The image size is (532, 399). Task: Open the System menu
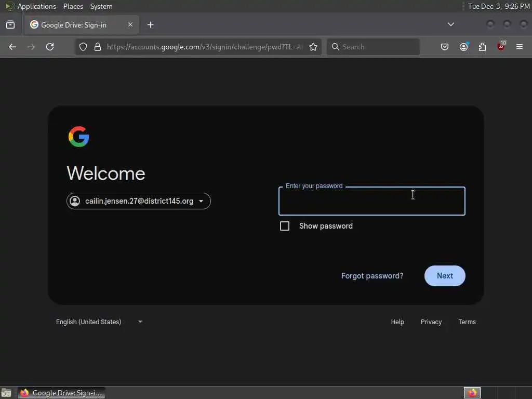pyautogui.click(x=101, y=6)
